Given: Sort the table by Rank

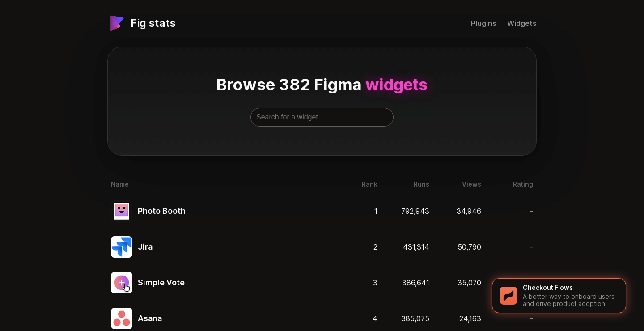Looking at the screenshot, I should click(369, 184).
